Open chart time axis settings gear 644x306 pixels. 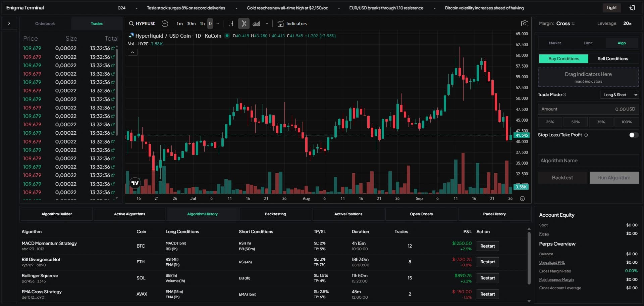[522, 199]
